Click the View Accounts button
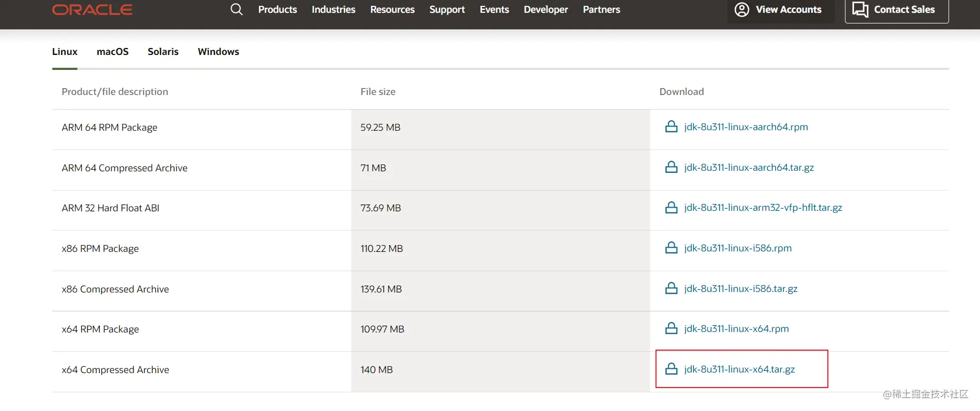This screenshot has width=980, height=411. click(x=780, y=10)
